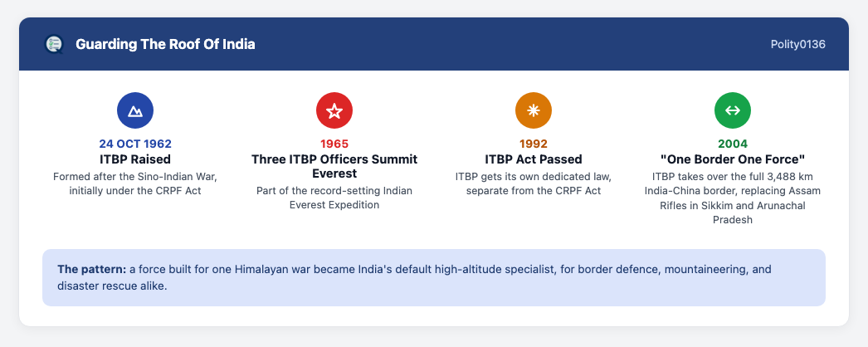Click the blue mountain icon for 1962
The image size is (868, 347).
coord(135,110)
